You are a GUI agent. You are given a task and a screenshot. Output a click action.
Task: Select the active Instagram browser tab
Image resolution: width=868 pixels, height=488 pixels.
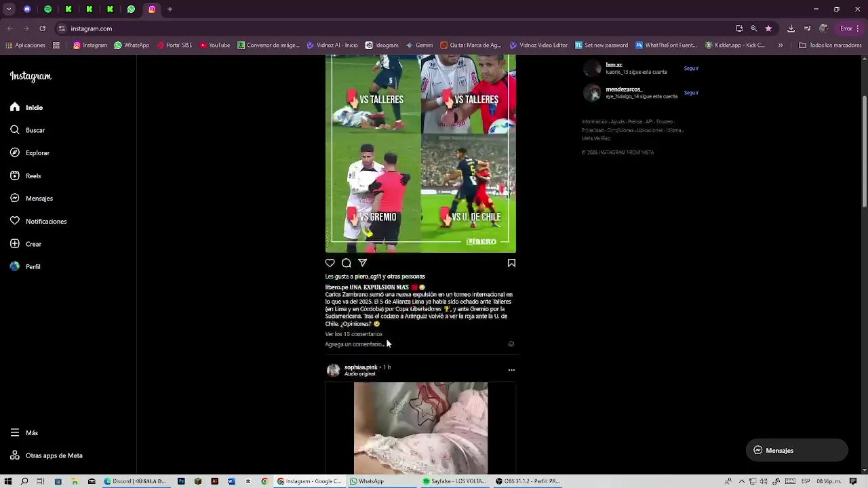click(152, 9)
